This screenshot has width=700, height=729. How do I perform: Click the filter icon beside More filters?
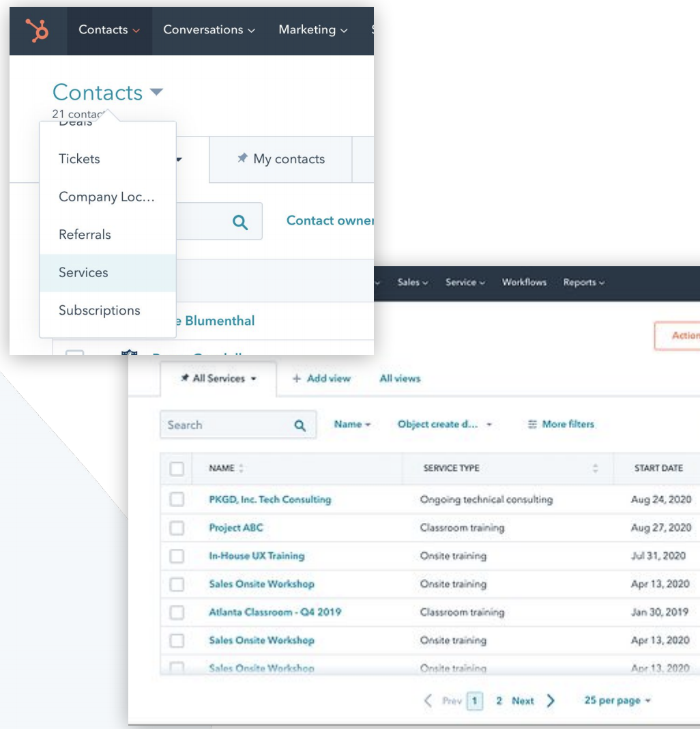tap(532, 424)
